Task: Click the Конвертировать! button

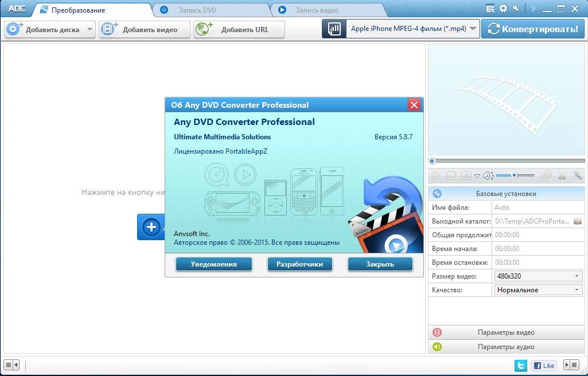Action: point(533,29)
